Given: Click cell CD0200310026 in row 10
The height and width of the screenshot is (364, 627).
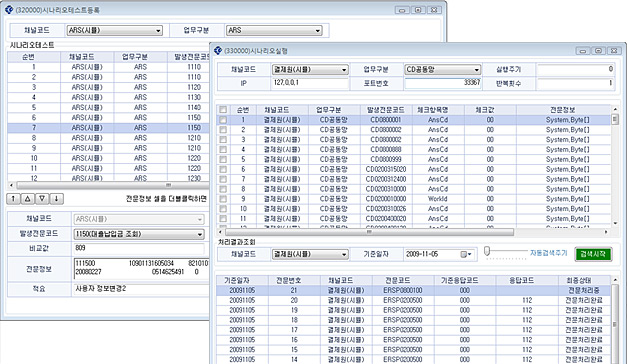Looking at the screenshot, I should pos(385,209).
